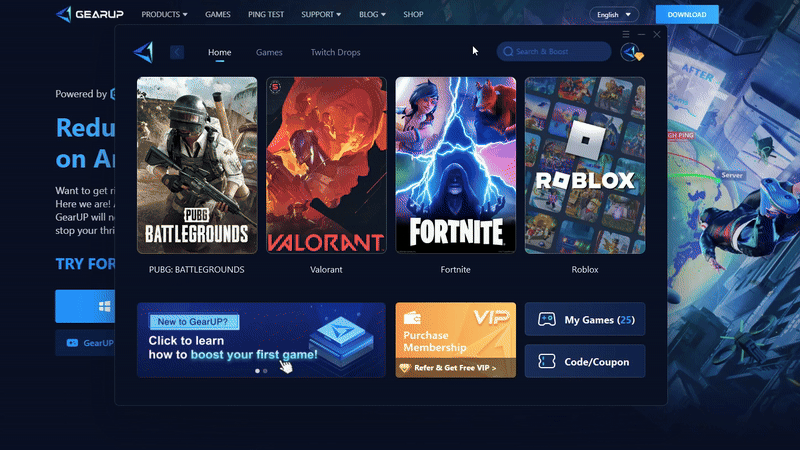The width and height of the screenshot is (800, 450).
Task: Click the diamond icon beside Refer & Get
Action: point(405,367)
